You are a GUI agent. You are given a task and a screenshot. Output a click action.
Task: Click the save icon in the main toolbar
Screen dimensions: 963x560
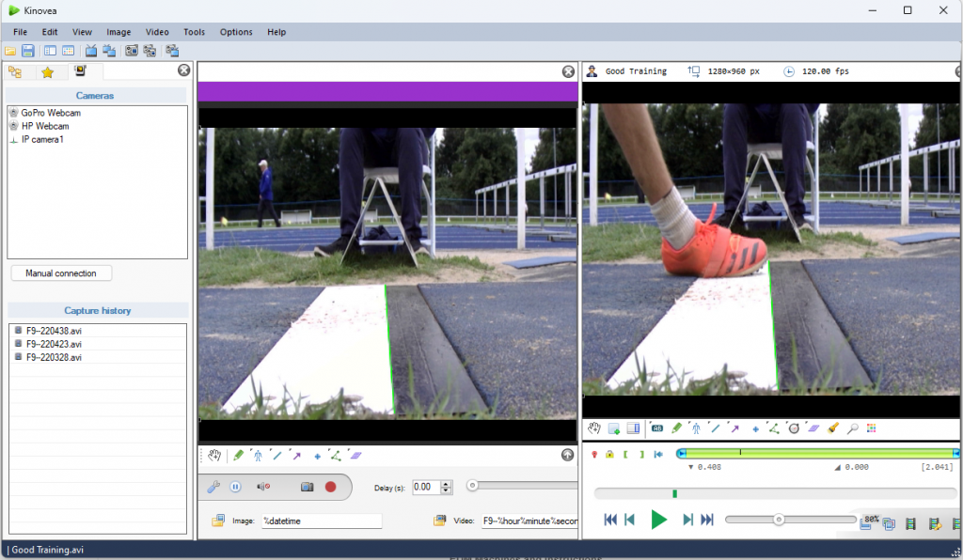point(28,51)
